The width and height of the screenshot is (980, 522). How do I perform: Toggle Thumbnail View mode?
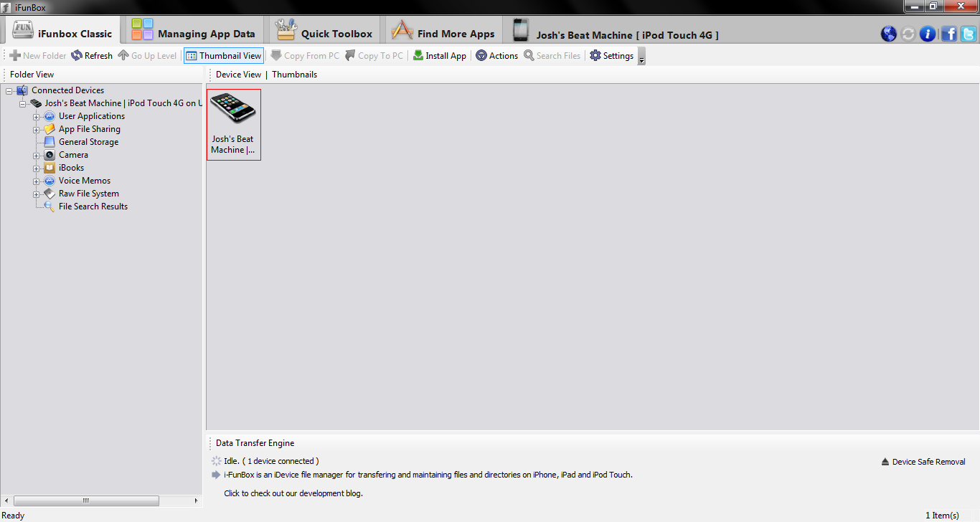pyautogui.click(x=224, y=56)
